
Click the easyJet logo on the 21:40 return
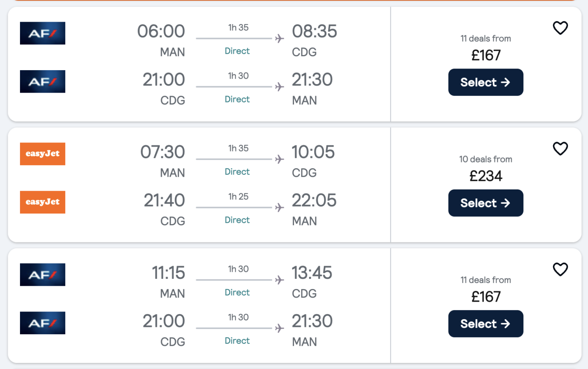(42, 202)
